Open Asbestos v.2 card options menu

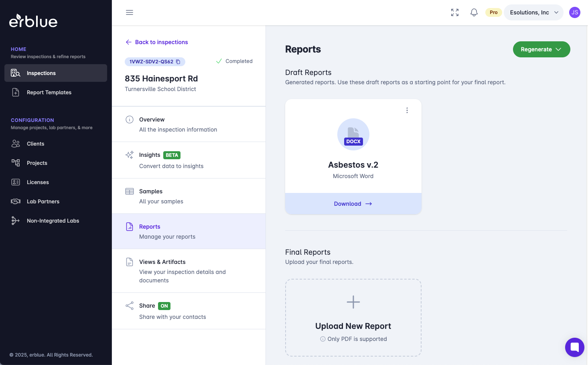407,110
